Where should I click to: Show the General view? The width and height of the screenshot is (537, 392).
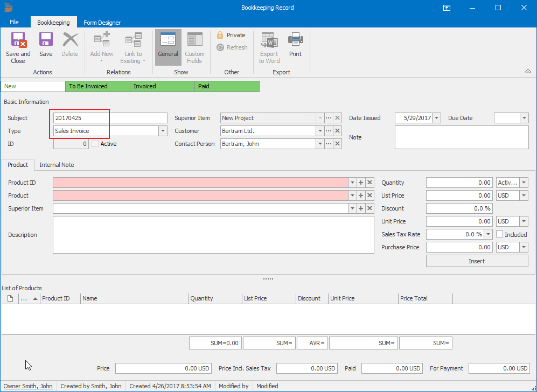(x=168, y=47)
